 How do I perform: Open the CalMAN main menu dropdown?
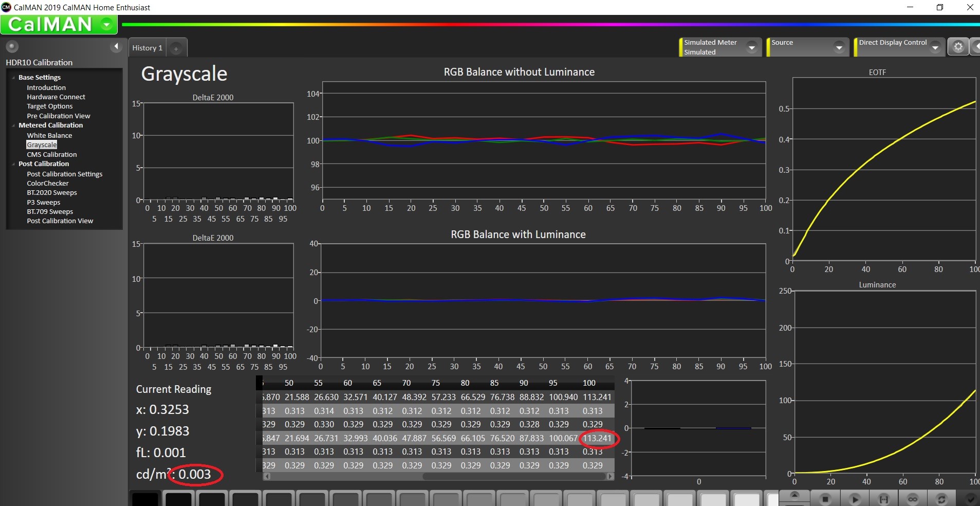(x=107, y=25)
